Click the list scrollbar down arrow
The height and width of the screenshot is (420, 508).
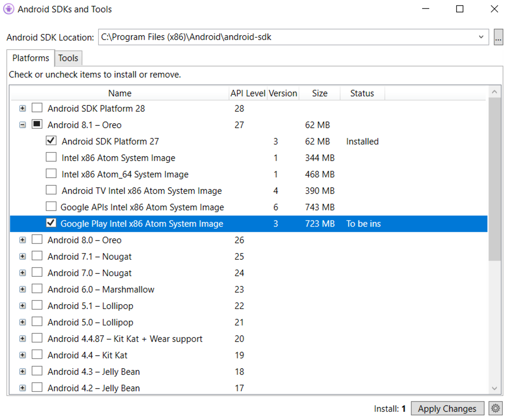[x=494, y=388]
